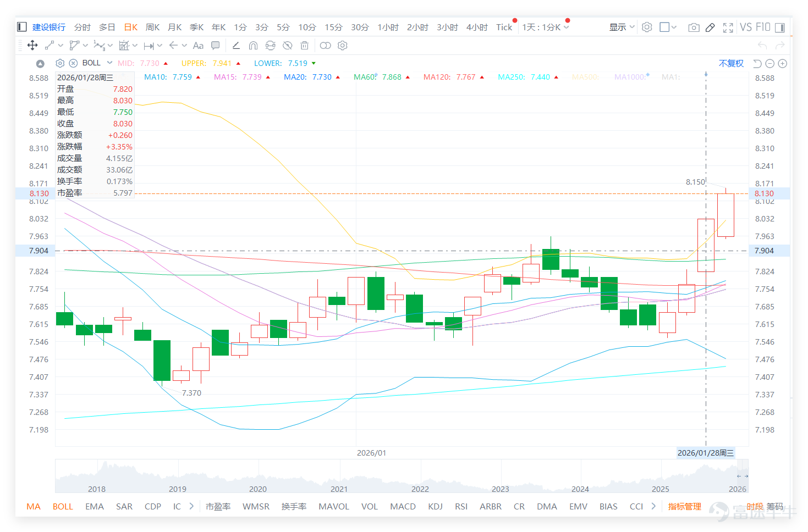Click the 2026 range handle in navigator

point(742,476)
